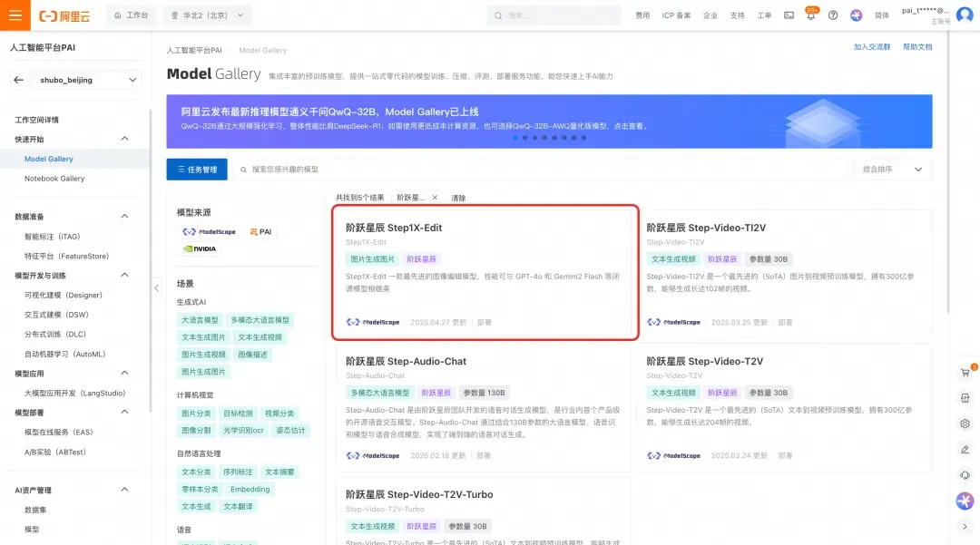Click the back arrow beside shubo_beijing
Screen dimensions: 980x545
pos(19,80)
